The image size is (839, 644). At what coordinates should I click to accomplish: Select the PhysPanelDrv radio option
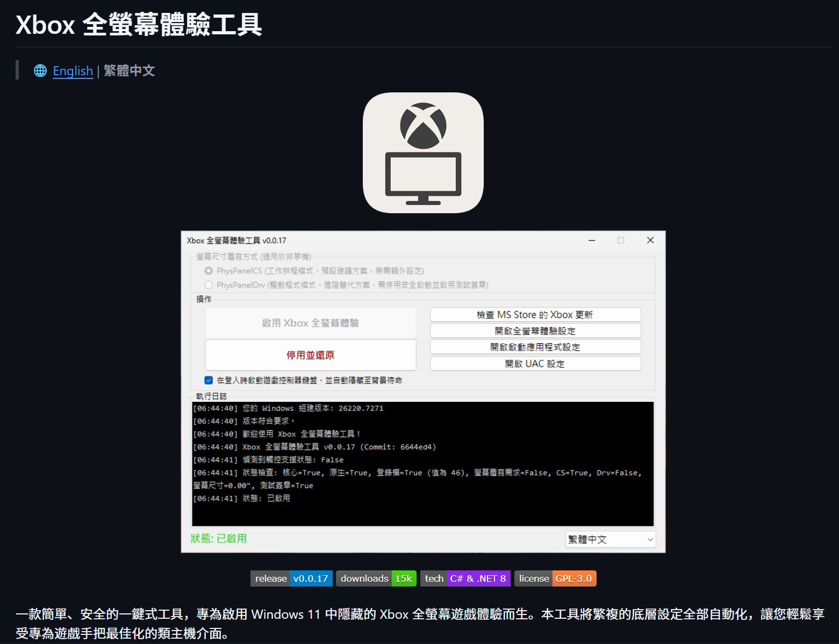(209, 285)
